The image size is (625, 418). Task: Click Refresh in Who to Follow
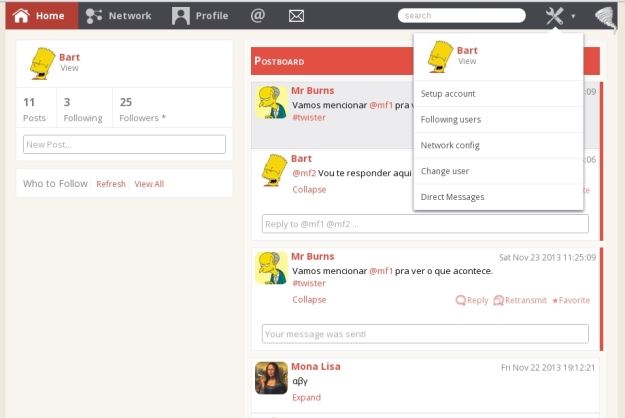click(111, 184)
